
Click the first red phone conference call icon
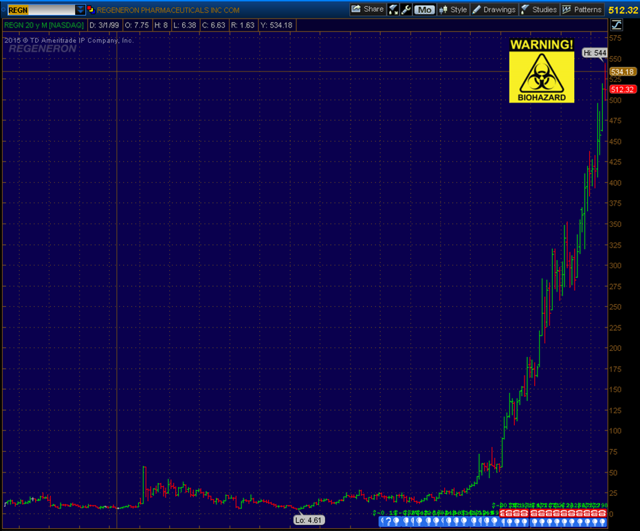(503, 513)
